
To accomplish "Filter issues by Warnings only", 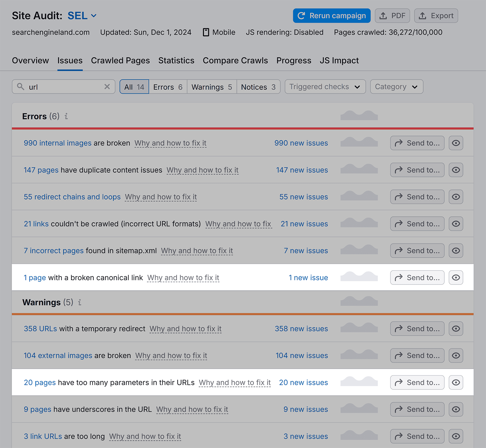I will point(212,87).
